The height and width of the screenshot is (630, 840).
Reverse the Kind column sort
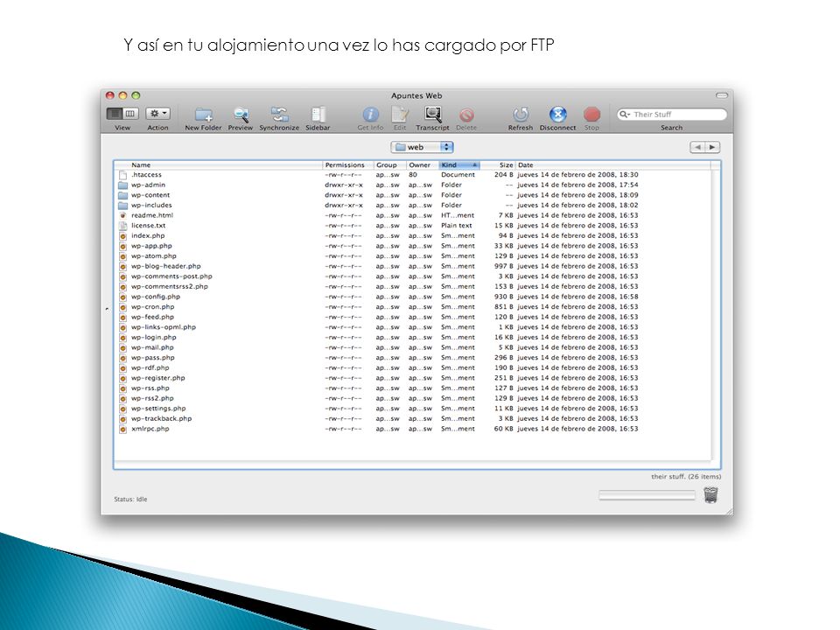(459, 165)
